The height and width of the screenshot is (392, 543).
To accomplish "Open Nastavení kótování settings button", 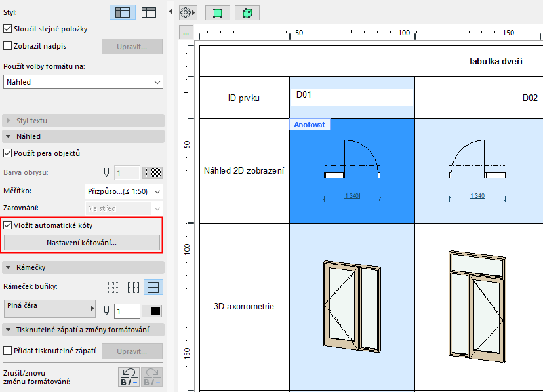I will (82, 243).
